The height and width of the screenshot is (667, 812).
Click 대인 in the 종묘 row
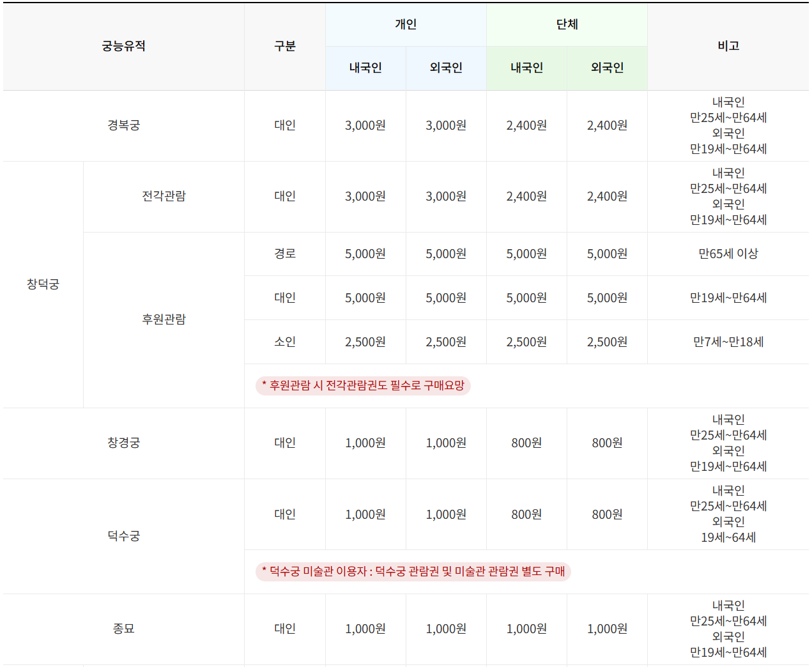coord(285,629)
